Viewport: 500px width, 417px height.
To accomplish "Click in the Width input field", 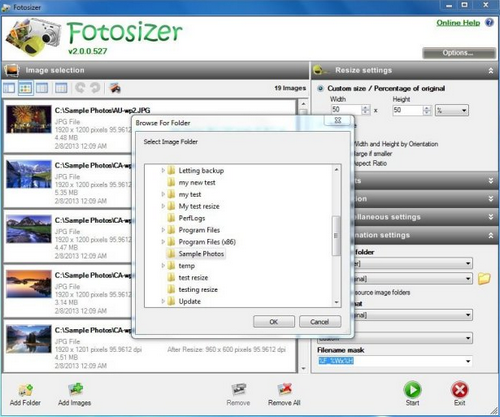I will pyautogui.click(x=346, y=110).
